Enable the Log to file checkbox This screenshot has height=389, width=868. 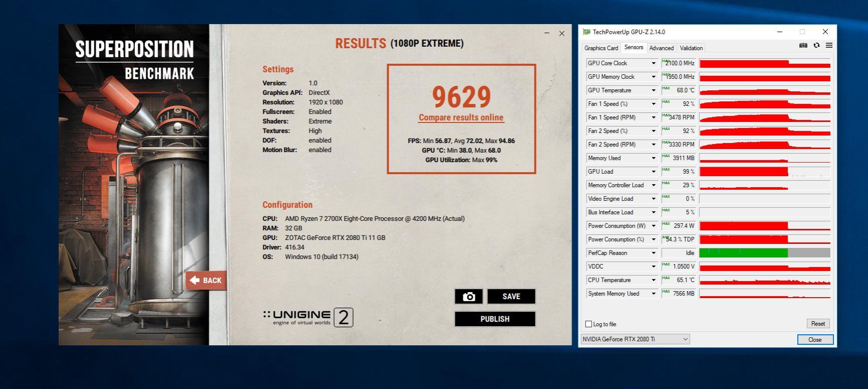click(589, 324)
